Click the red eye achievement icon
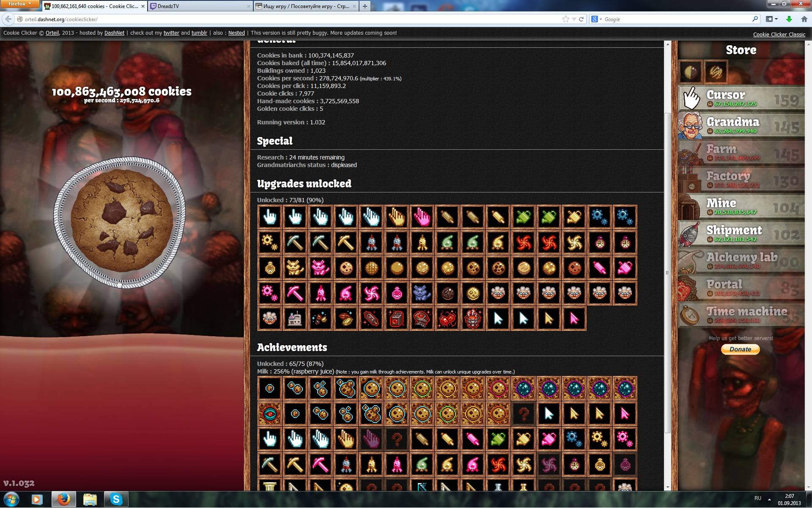Image resolution: width=812 pixels, height=508 pixels. click(x=269, y=414)
